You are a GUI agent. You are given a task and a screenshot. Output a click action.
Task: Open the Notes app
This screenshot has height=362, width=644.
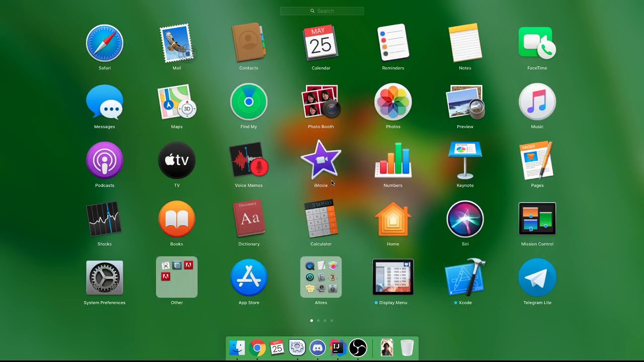click(x=465, y=43)
